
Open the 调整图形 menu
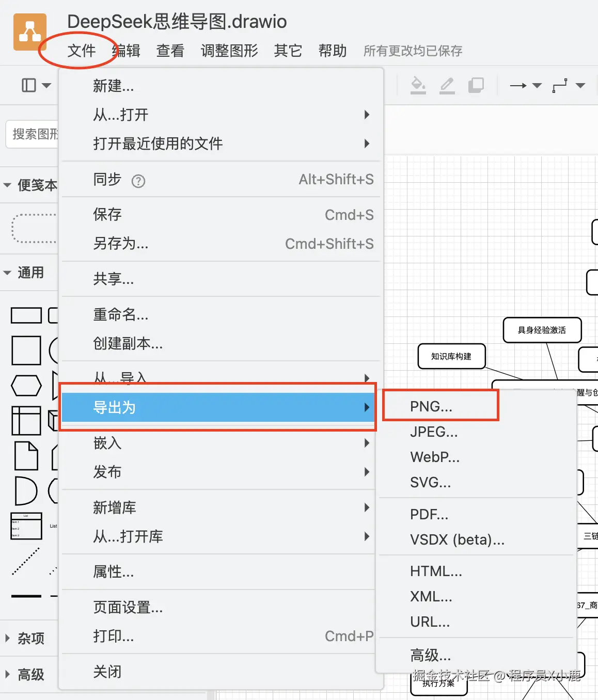(229, 51)
